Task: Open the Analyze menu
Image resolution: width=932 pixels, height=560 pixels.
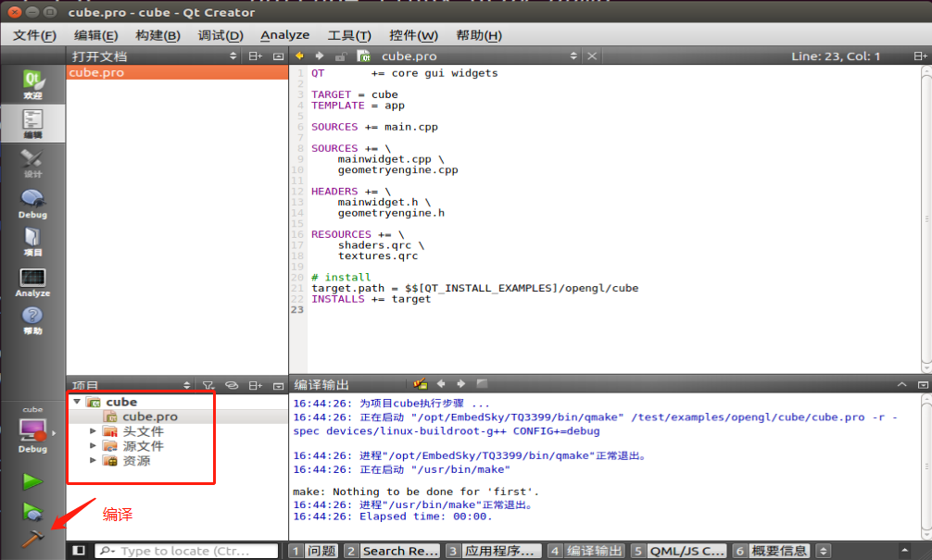Action: click(284, 35)
